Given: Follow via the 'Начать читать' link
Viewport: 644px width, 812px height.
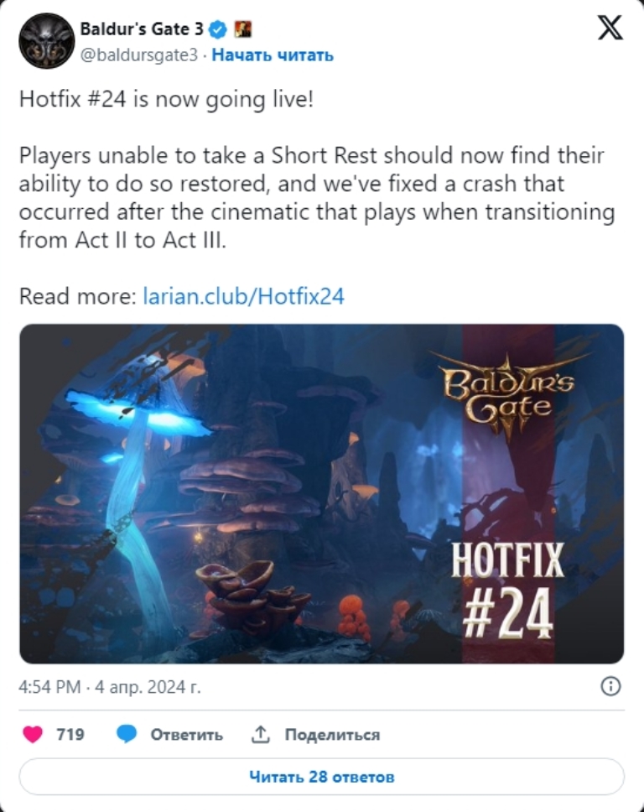Looking at the screenshot, I should click(273, 55).
